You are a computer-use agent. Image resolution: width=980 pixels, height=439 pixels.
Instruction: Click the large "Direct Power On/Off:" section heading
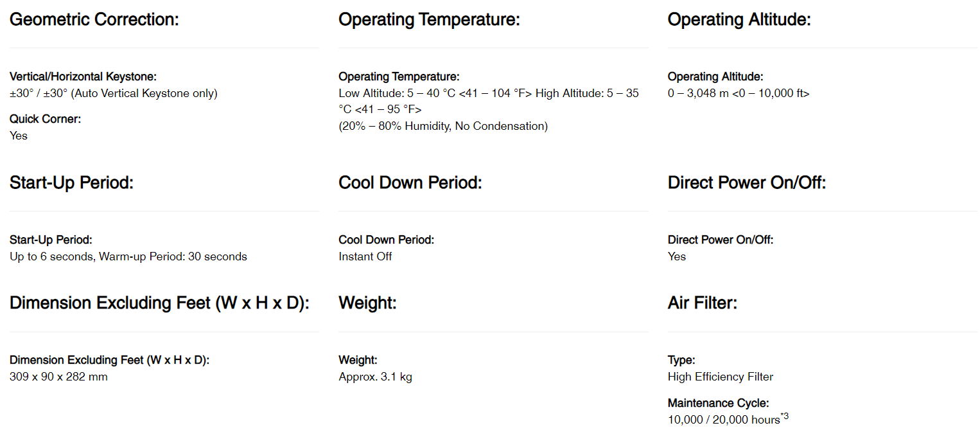(746, 183)
